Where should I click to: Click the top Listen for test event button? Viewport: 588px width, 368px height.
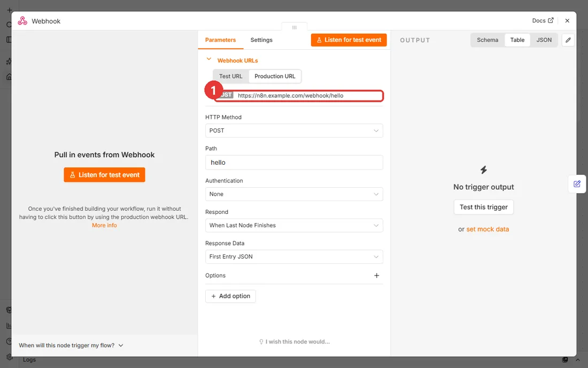[349, 40]
